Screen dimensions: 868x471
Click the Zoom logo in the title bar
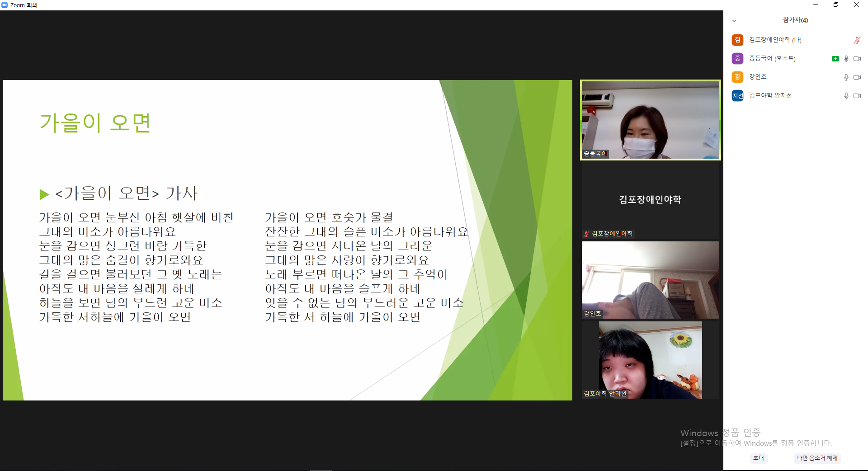tap(5, 5)
